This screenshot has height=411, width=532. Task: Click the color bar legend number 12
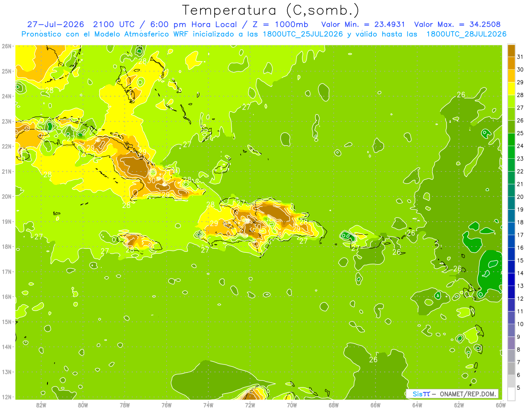[x=520, y=298]
